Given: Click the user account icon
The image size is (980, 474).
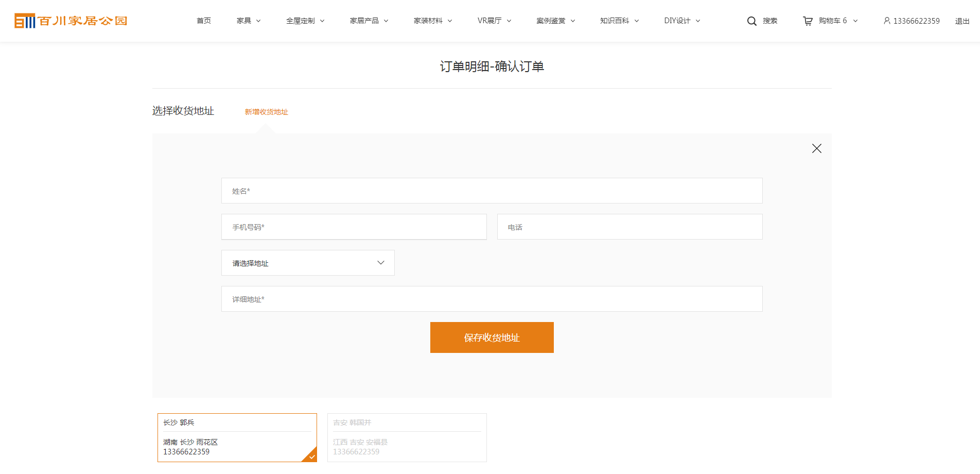Looking at the screenshot, I should click(x=887, y=21).
